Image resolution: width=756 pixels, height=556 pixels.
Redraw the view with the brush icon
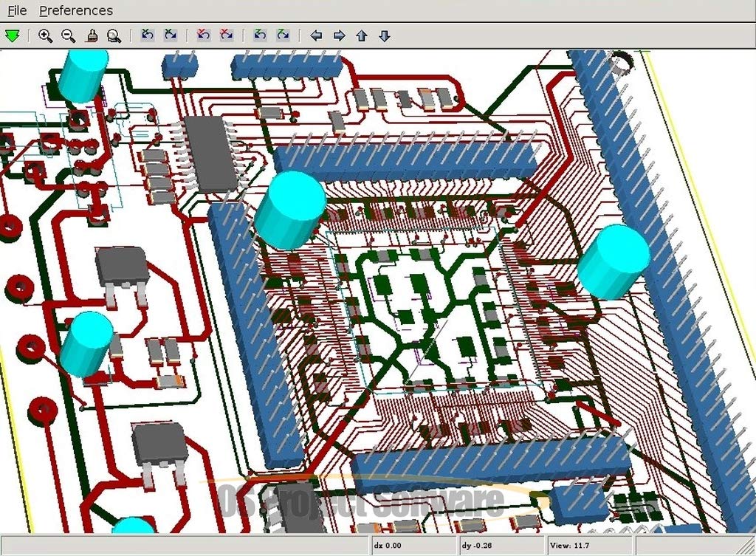click(92, 35)
